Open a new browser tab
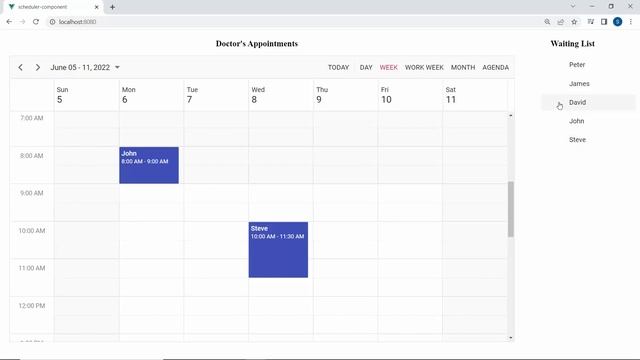The width and height of the screenshot is (640, 360). (112, 7)
